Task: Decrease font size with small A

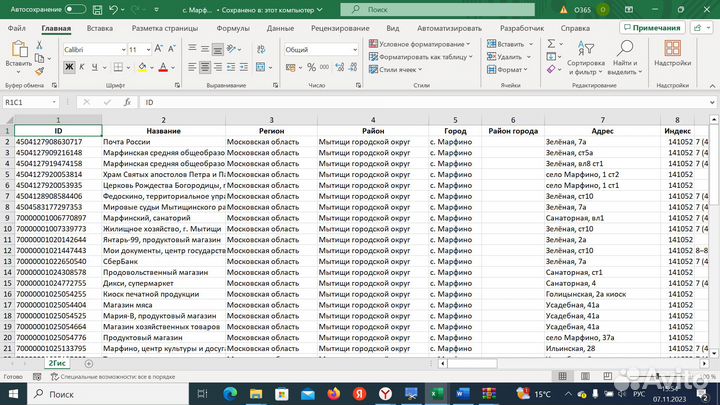Action: [171, 48]
